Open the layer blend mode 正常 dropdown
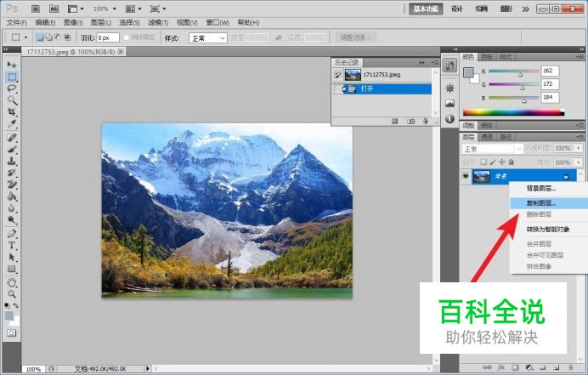588x375 pixels. [x=492, y=149]
